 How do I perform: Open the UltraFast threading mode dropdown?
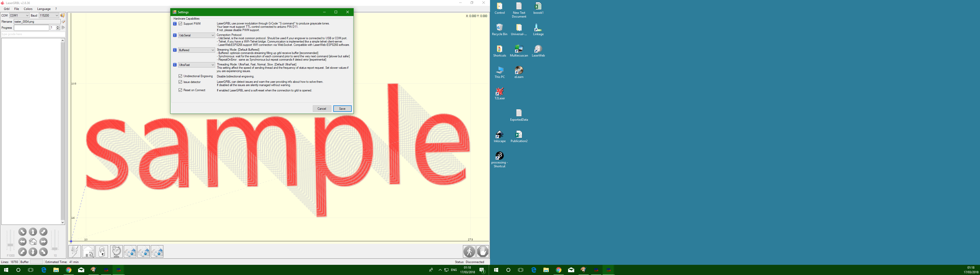tap(196, 65)
